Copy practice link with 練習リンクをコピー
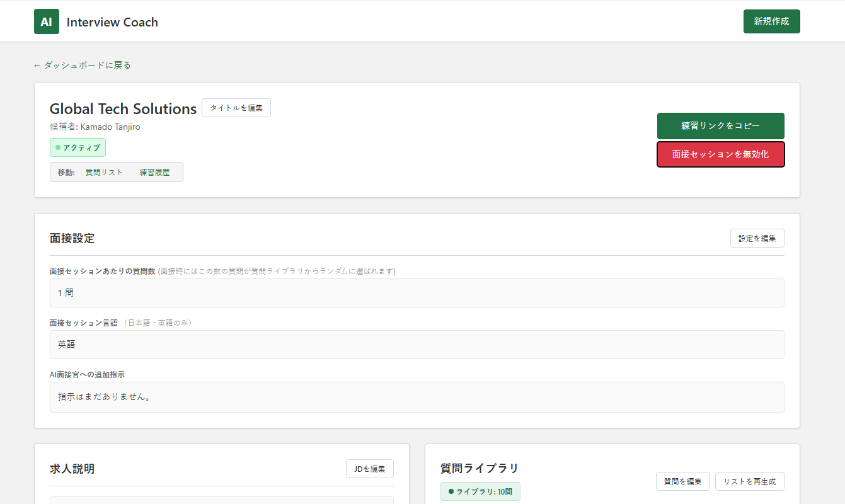The height and width of the screenshot is (504, 845). click(720, 125)
